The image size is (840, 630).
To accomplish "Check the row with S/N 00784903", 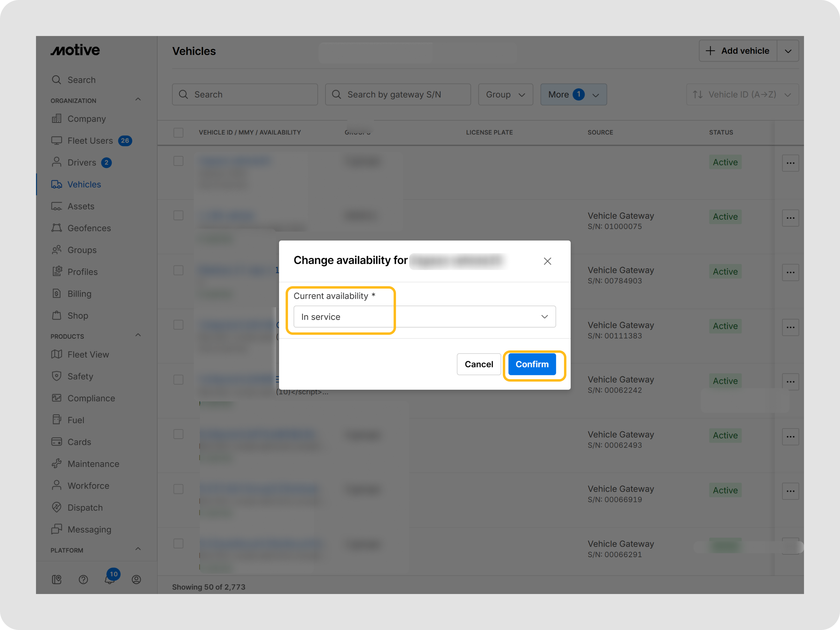I will coord(178,270).
